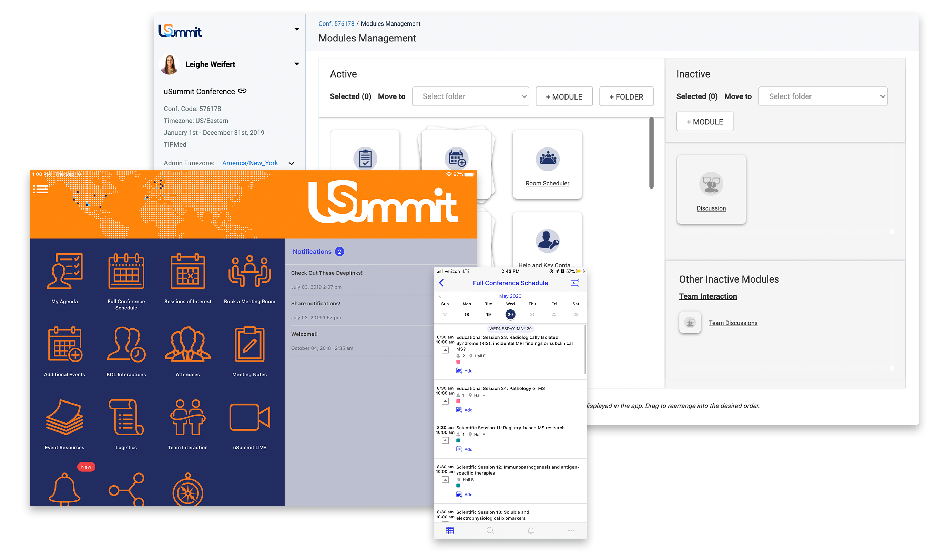Open 'Share notifications!' notification
Screen dimensions: 937x560
(x=362, y=310)
